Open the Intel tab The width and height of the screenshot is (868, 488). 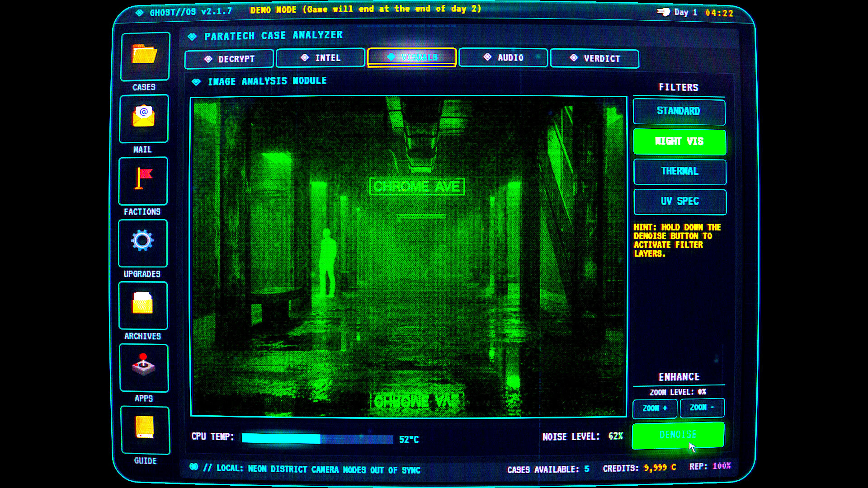pyautogui.click(x=321, y=58)
